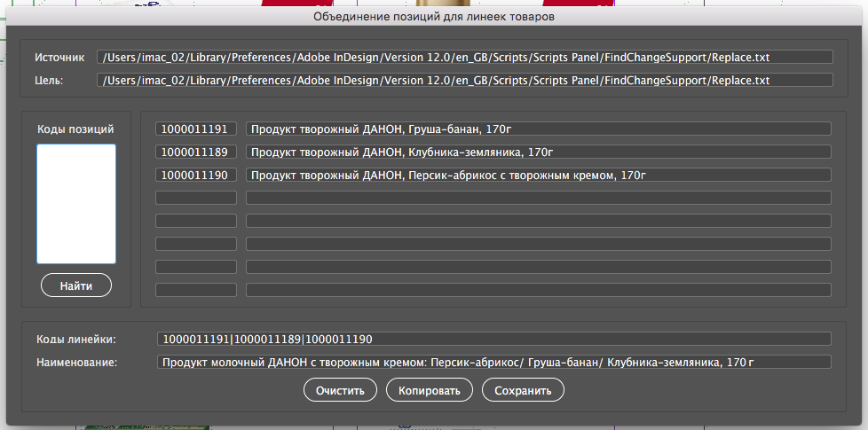The image size is (868, 430).
Task: Click the Очистить button
Action: (x=340, y=390)
